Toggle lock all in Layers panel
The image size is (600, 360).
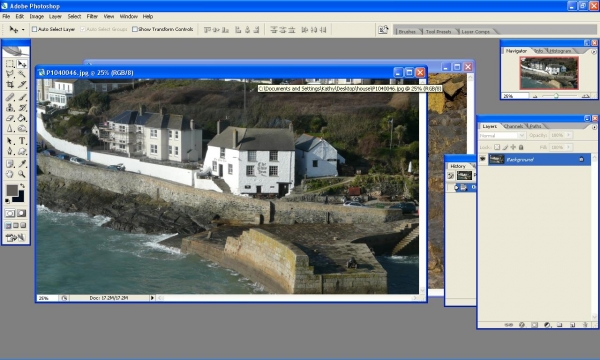pyautogui.click(x=521, y=147)
